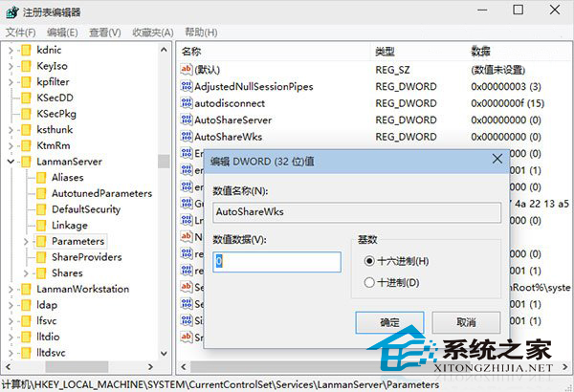Open the 查看(V) menu
This screenshot has height=392, width=574.
pyautogui.click(x=105, y=33)
